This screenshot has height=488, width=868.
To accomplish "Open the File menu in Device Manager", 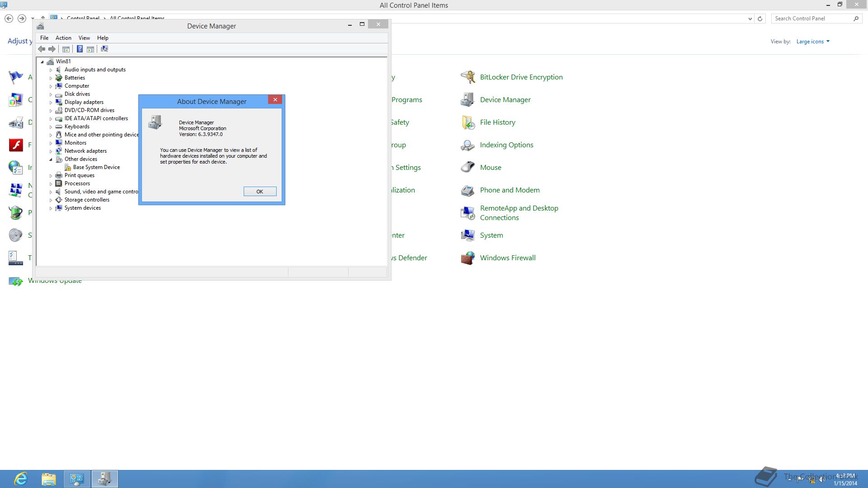I will tap(44, 38).
